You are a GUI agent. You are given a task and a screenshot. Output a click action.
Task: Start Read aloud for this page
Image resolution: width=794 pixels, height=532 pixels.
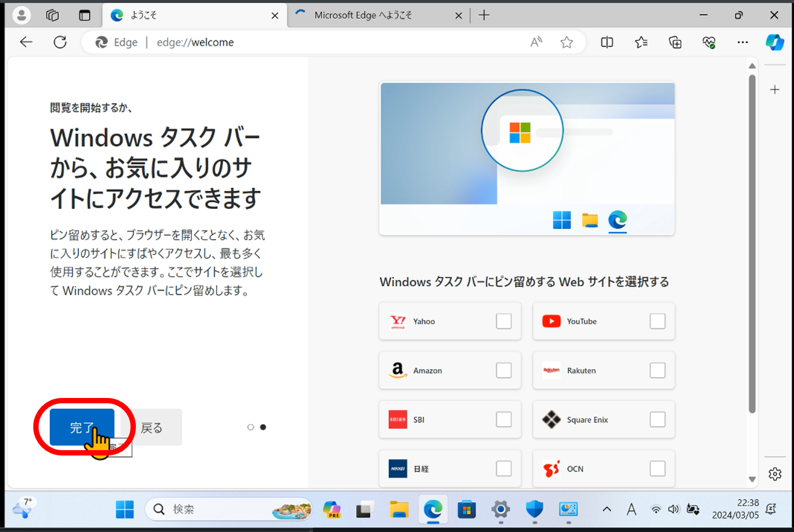point(536,42)
